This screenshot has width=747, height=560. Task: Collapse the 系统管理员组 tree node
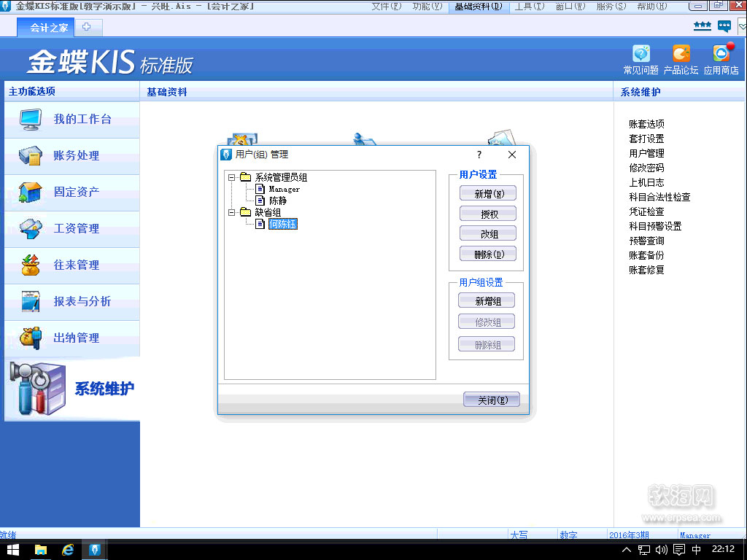[231, 178]
